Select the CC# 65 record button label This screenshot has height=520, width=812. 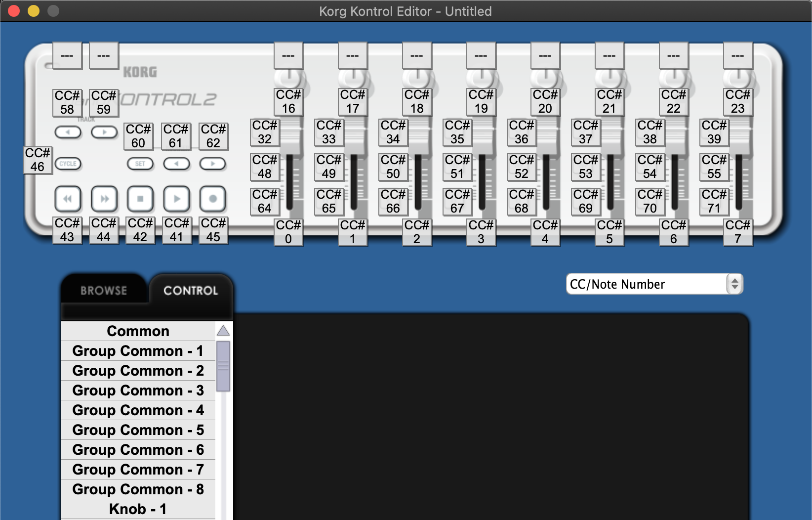329,202
